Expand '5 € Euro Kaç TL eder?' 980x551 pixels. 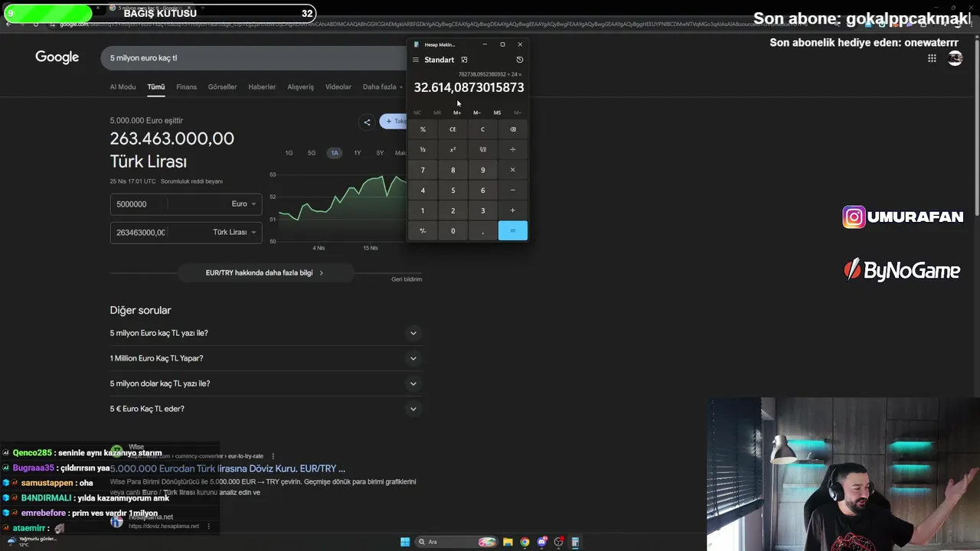click(x=266, y=409)
